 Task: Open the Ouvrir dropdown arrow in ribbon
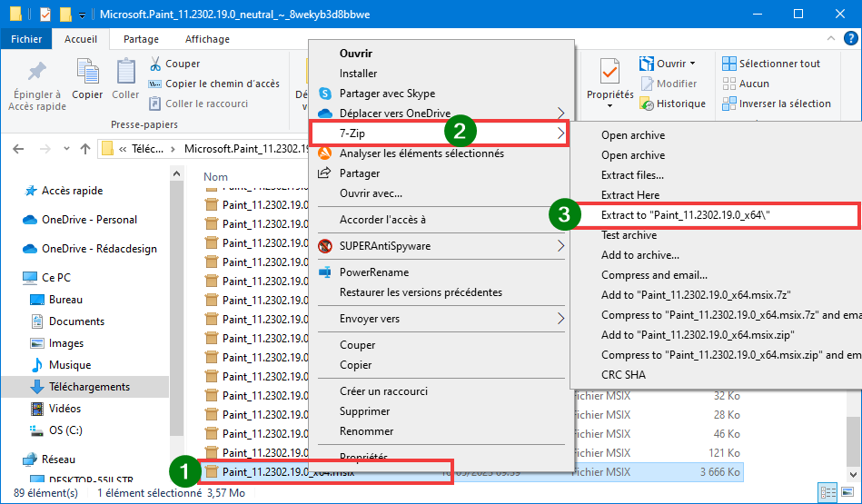(693, 64)
